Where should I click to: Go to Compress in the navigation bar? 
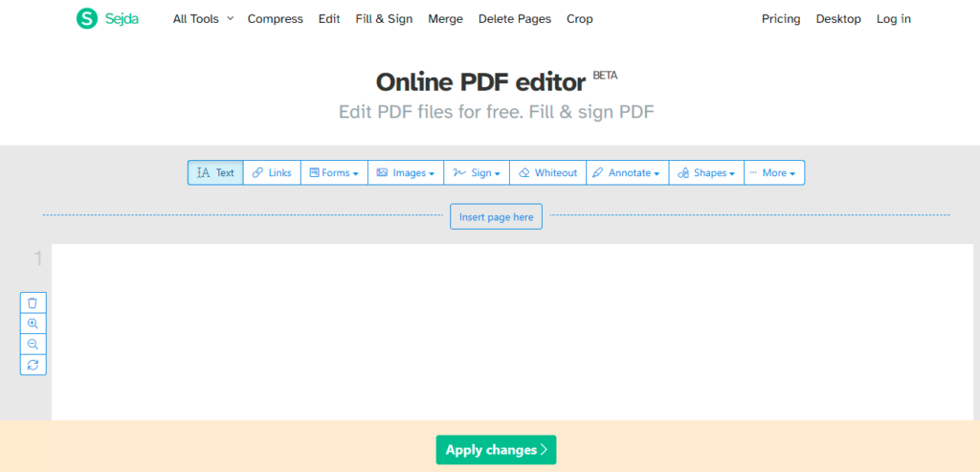[275, 18]
